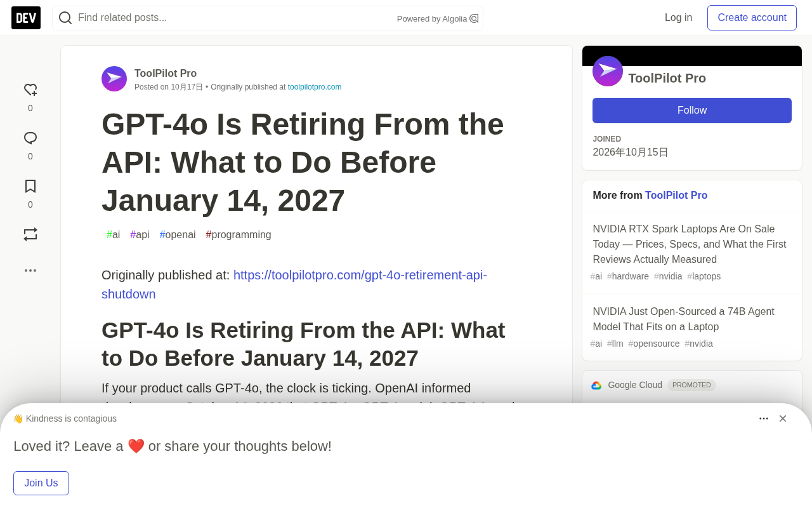Bookmark this post
The height and width of the screenshot is (508, 812).
click(x=30, y=186)
